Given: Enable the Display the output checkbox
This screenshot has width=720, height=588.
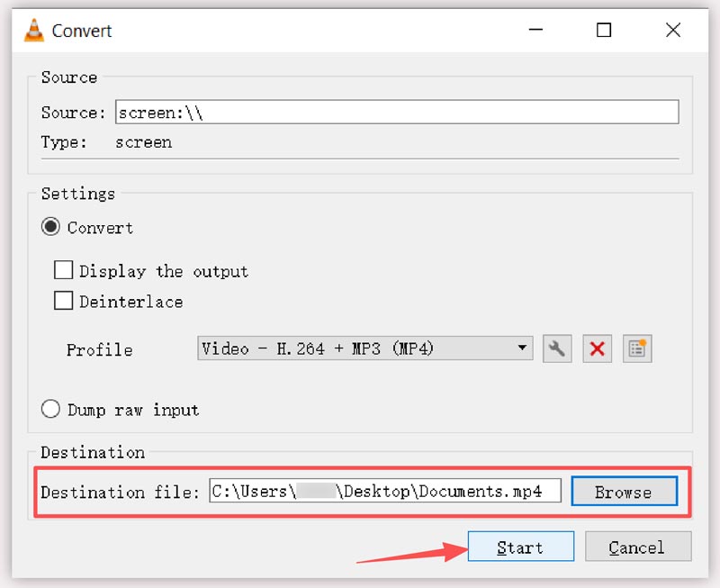Looking at the screenshot, I should click(x=64, y=271).
